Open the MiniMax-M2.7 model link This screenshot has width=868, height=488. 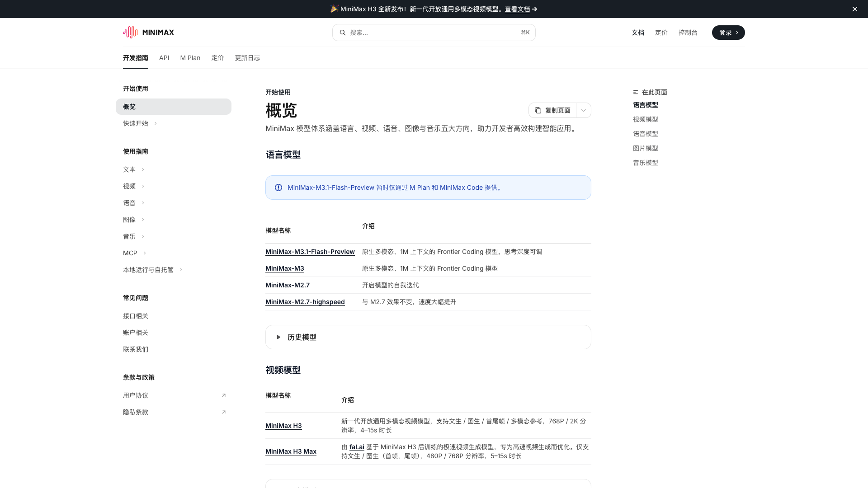click(x=288, y=285)
